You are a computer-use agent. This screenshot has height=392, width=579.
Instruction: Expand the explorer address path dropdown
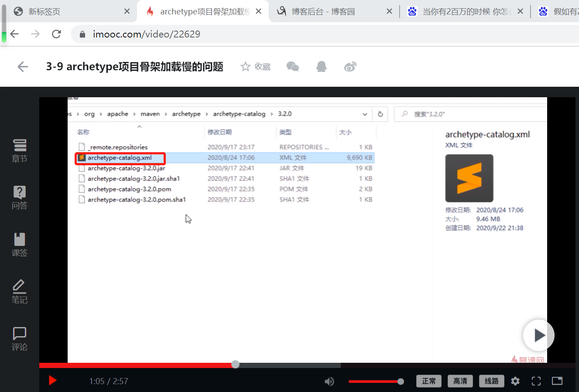365,114
